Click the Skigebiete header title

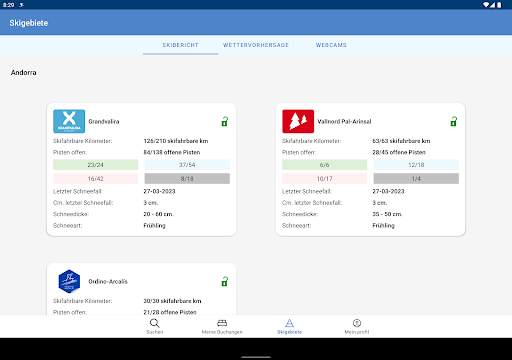(x=29, y=23)
